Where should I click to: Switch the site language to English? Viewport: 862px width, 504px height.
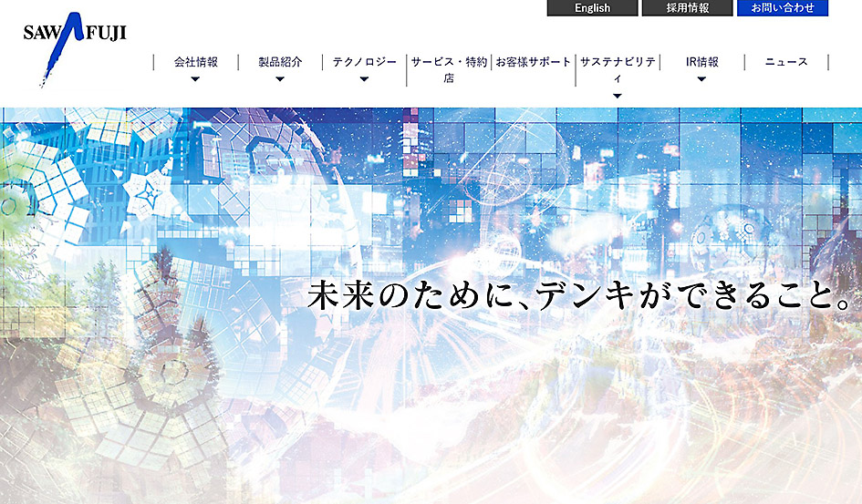(592, 8)
